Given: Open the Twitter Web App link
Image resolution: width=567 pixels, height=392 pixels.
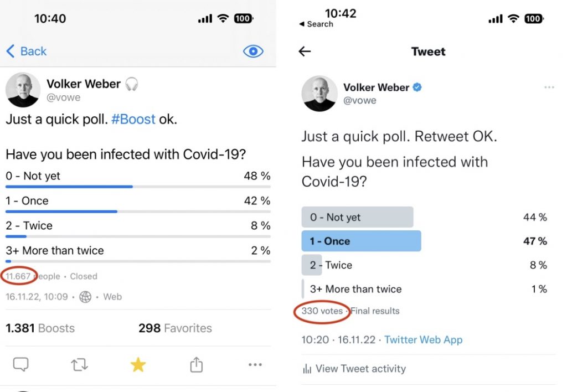Looking at the screenshot, I should coord(423,340).
